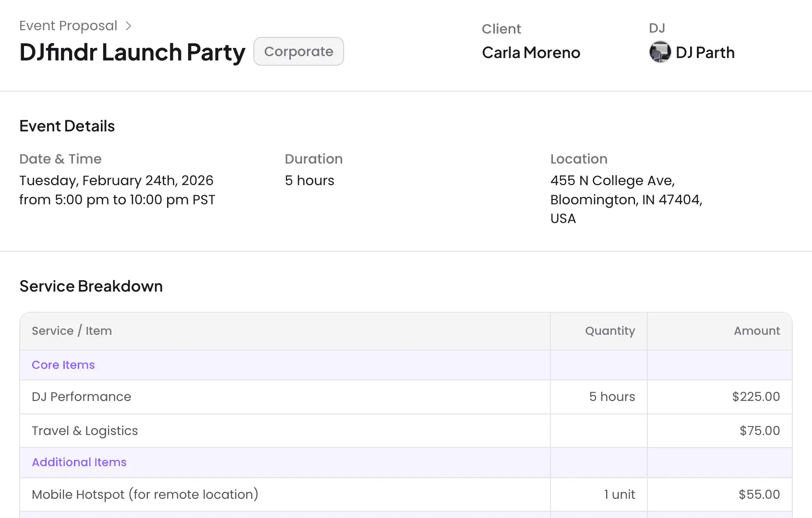The height and width of the screenshot is (518, 812).
Task: Click the Service / Item column header
Action: (x=72, y=331)
